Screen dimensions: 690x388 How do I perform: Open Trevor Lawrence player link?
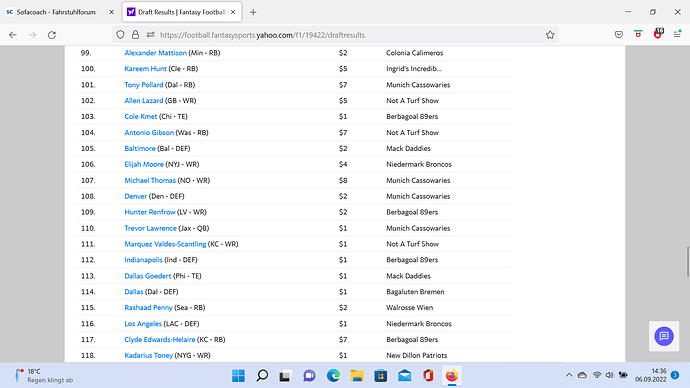pyautogui.click(x=150, y=228)
